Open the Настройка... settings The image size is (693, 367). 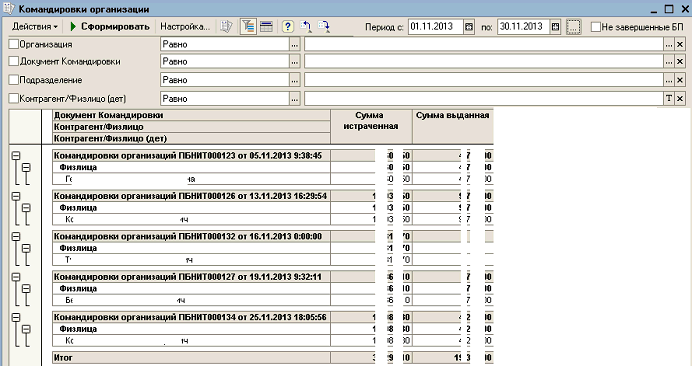click(185, 27)
